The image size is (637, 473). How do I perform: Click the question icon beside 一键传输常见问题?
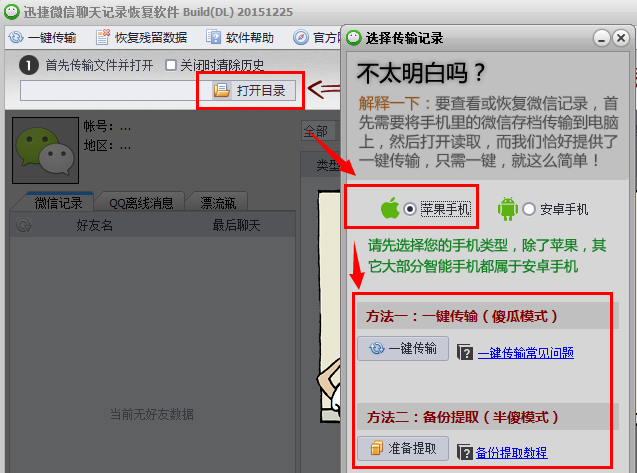[x=465, y=352]
